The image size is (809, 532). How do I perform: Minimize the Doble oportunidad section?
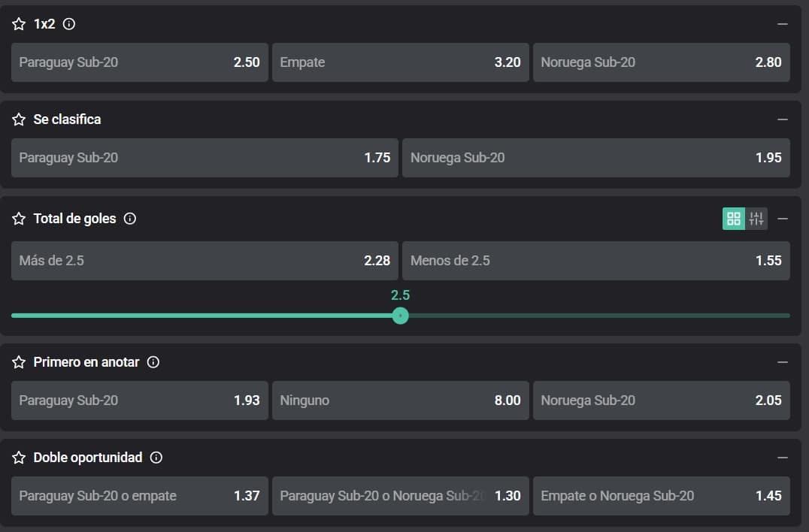pyautogui.click(x=783, y=458)
